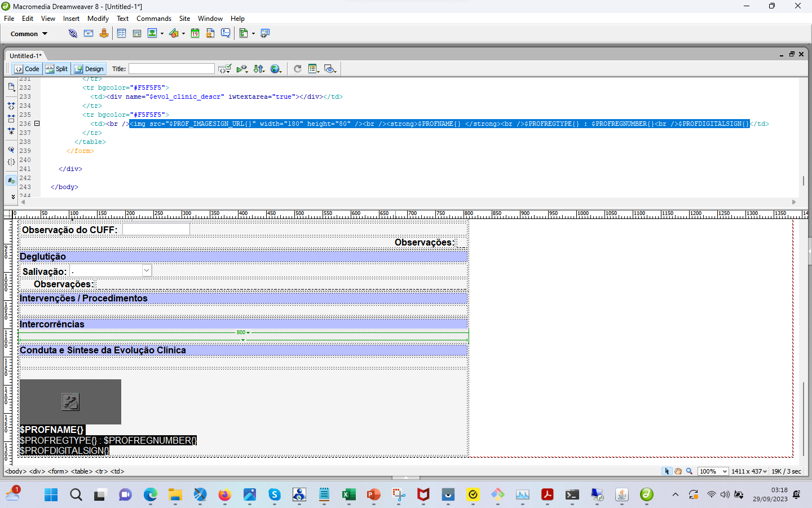Insert a Named Anchor from the toolbar
The height and width of the screenshot is (508, 812).
click(x=104, y=33)
